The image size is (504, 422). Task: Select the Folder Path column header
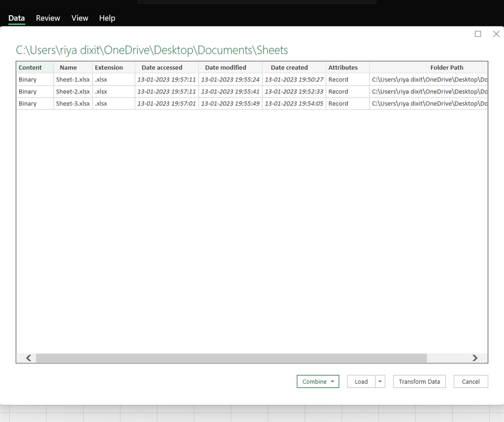429,67
